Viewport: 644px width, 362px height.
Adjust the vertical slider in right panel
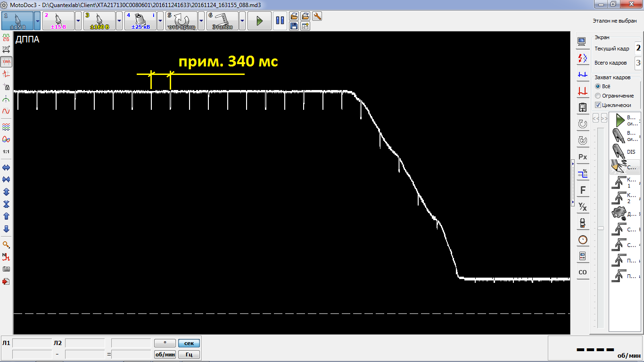click(x=601, y=228)
